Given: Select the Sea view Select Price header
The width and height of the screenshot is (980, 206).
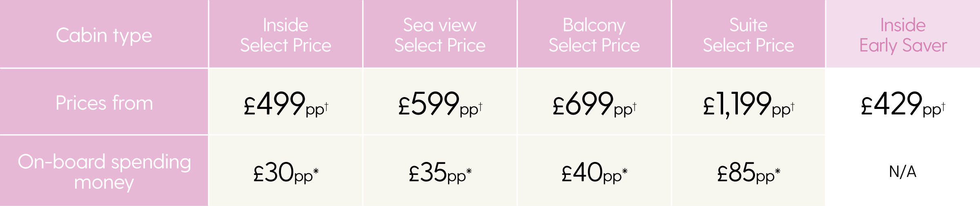Looking at the screenshot, I should (440, 34).
